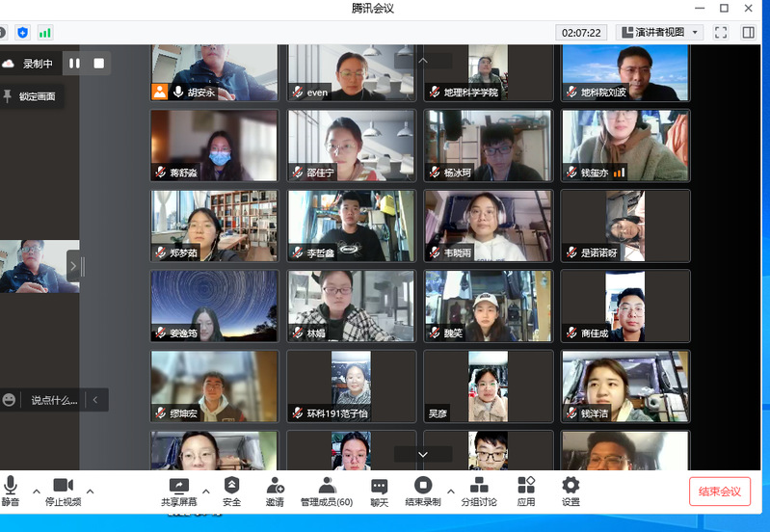The height and width of the screenshot is (532, 770).
Task: Open breakout rooms (分组讨论)
Action: coord(479,486)
